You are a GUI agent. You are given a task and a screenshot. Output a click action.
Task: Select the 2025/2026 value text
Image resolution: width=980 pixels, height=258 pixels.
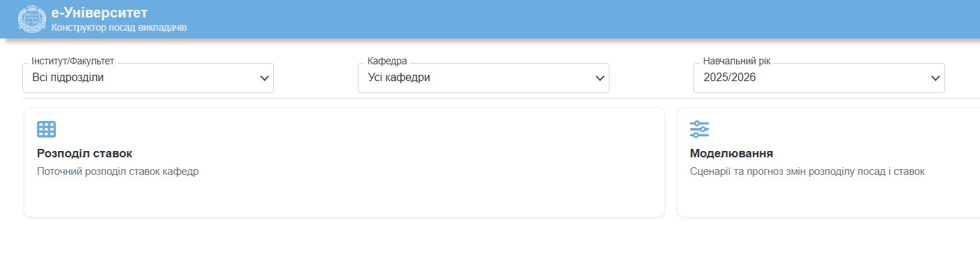(730, 78)
